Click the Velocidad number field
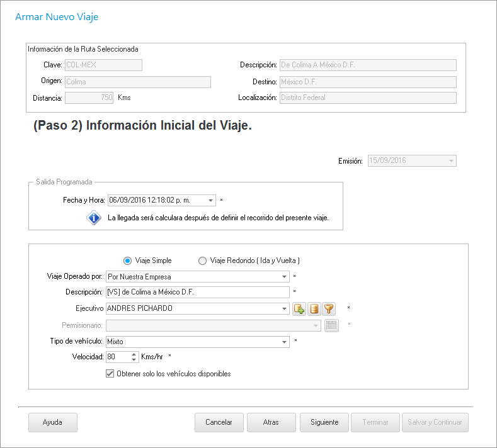The image size is (497, 448). (118, 357)
